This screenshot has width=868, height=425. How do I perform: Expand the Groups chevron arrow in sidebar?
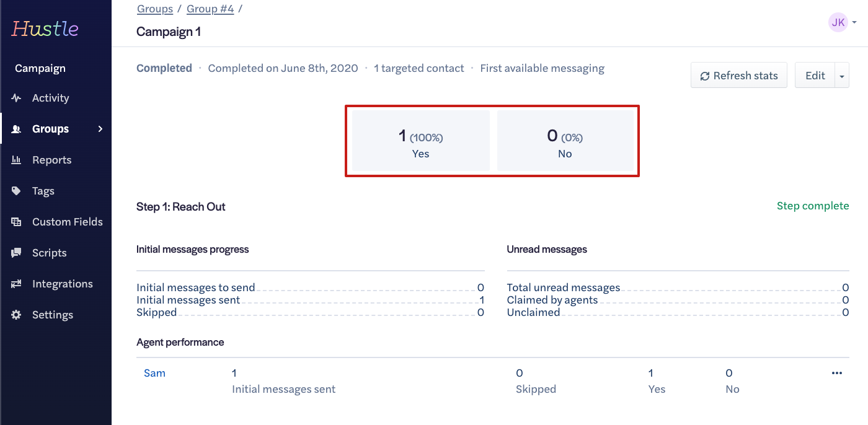click(100, 129)
